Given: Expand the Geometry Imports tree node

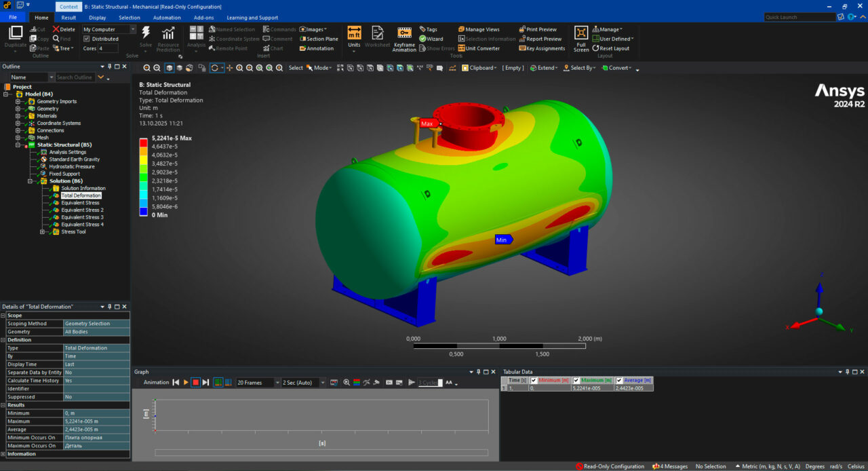Looking at the screenshot, I should 18,101.
